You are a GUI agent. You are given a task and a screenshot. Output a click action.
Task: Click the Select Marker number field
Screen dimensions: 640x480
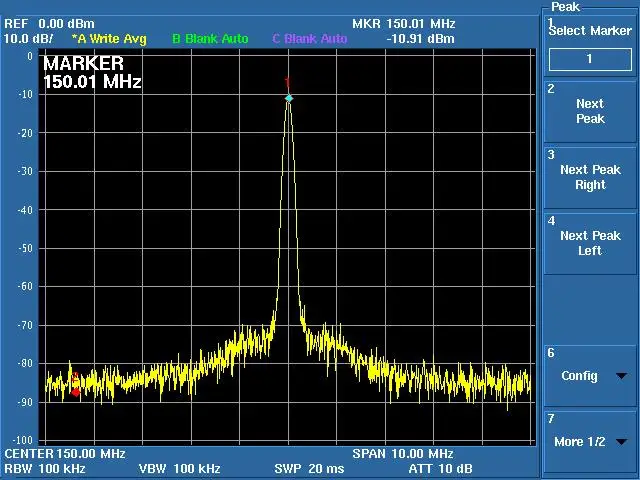point(590,59)
